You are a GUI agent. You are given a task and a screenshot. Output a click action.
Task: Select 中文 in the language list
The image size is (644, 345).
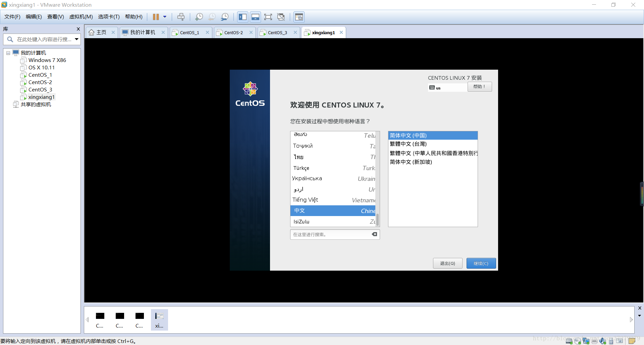point(333,211)
